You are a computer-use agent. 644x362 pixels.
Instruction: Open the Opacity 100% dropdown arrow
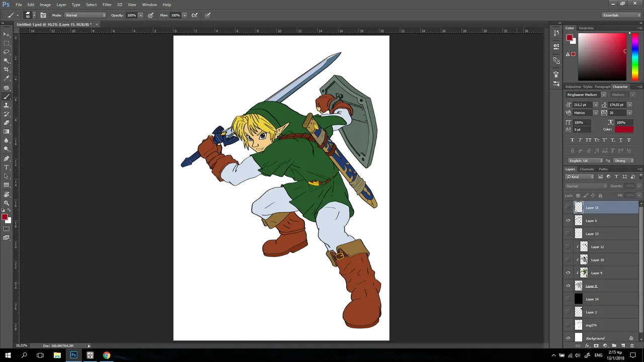[140, 15]
